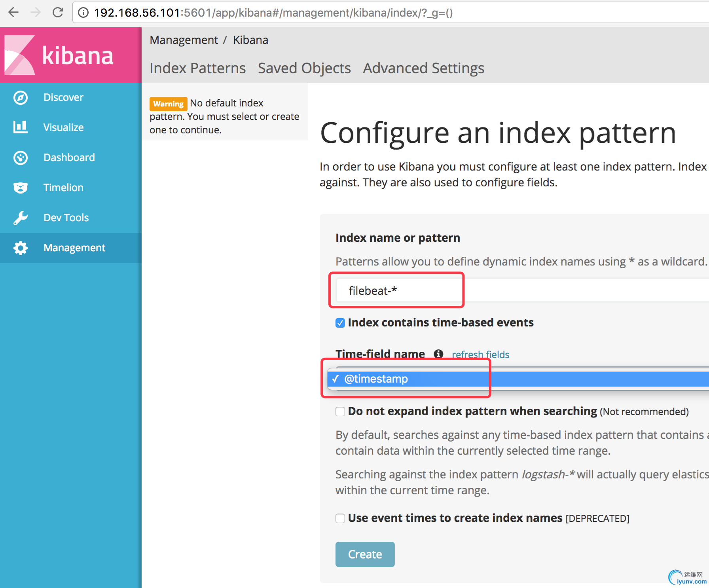Click the Create button
Image resolution: width=709 pixels, height=588 pixels.
[x=365, y=554]
